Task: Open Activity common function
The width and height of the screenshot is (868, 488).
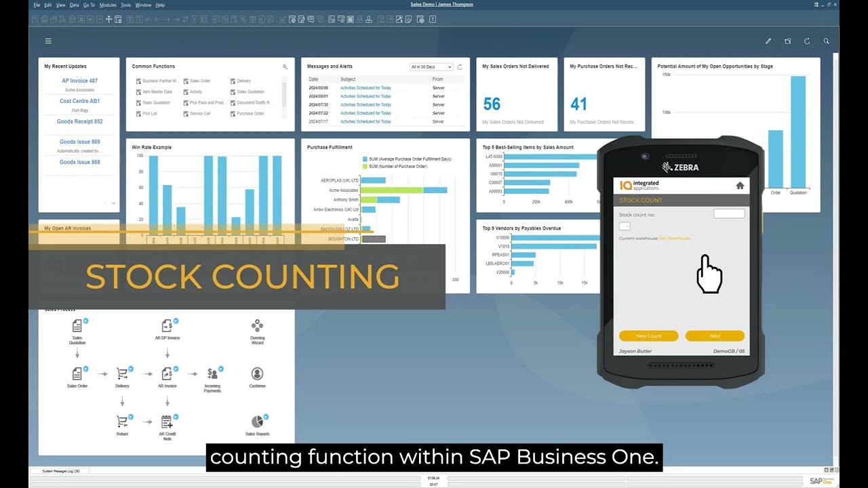Action: point(193,91)
